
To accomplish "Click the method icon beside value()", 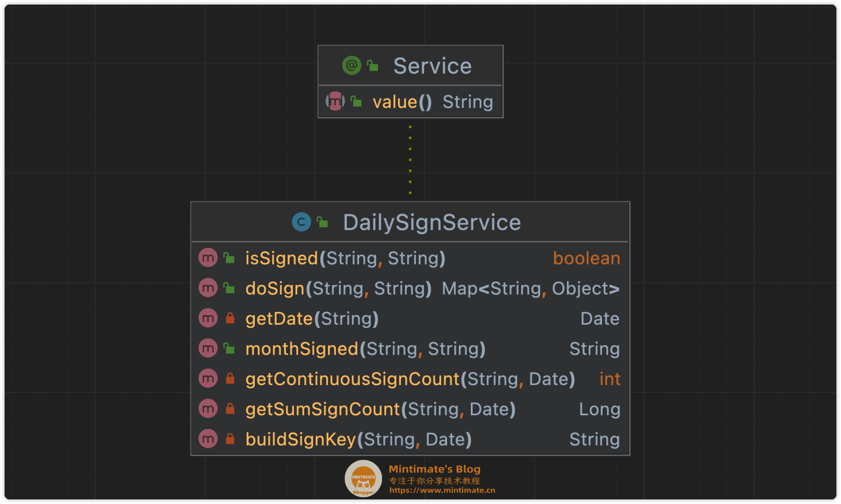I will (335, 101).
